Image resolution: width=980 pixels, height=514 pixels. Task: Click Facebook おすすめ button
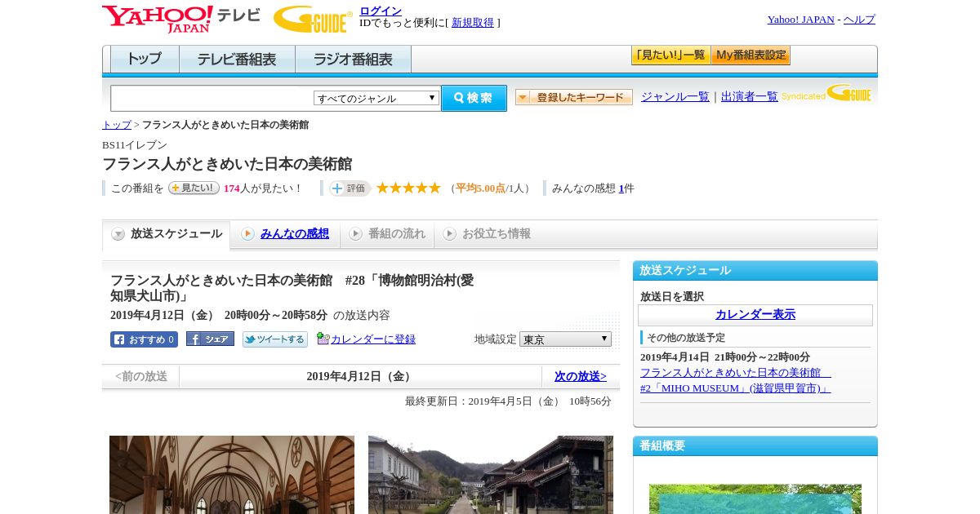(144, 339)
